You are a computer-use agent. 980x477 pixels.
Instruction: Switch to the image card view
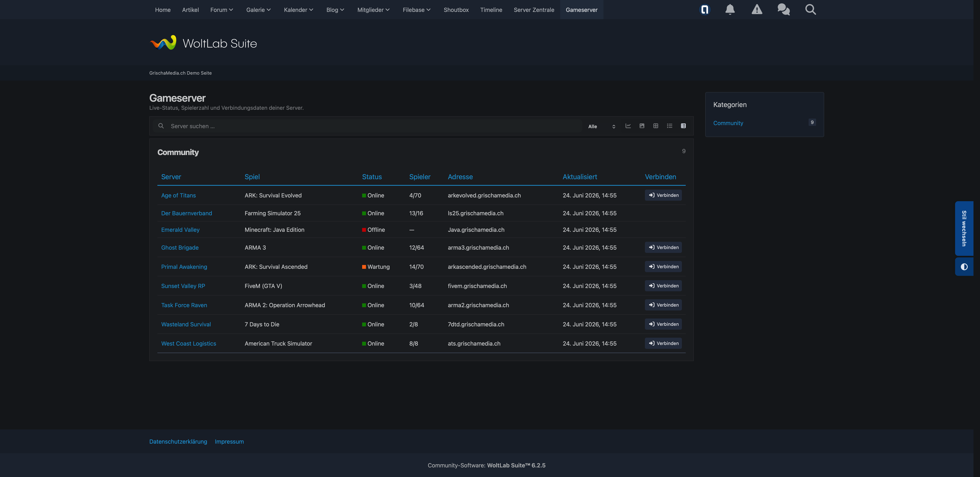(642, 126)
